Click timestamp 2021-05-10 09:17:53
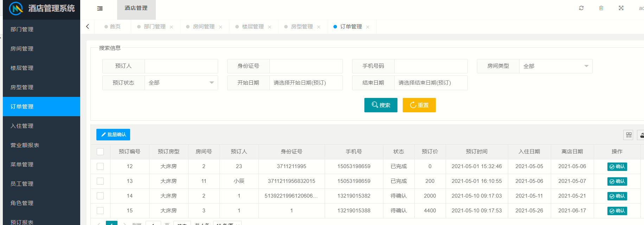The image size is (644, 225). (477, 211)
